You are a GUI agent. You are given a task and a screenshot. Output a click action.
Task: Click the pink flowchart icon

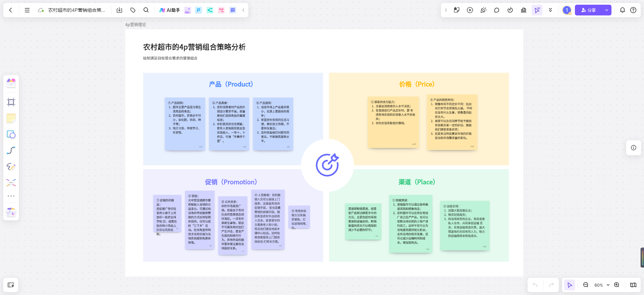[221, 10]
